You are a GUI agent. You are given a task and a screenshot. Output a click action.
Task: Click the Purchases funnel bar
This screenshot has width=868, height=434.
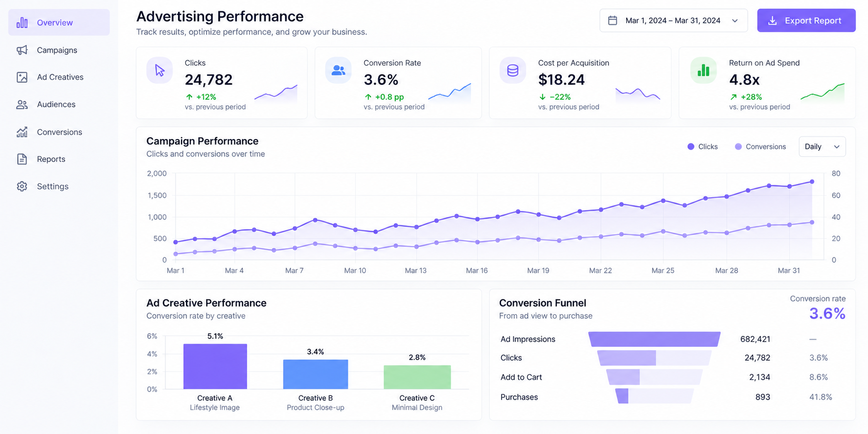(654, 396)
